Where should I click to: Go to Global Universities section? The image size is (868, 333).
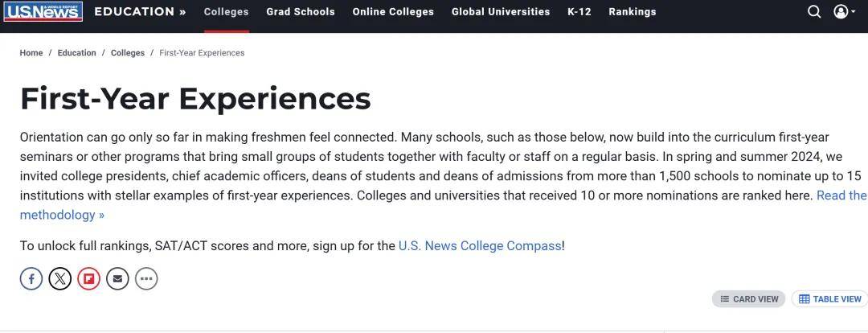(x=501, y=11)
